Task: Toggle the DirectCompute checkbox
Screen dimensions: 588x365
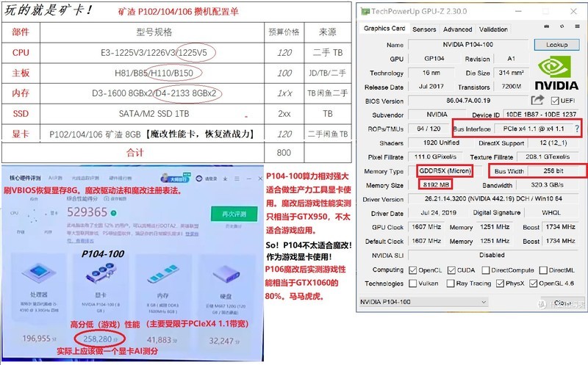Action: 486,270
